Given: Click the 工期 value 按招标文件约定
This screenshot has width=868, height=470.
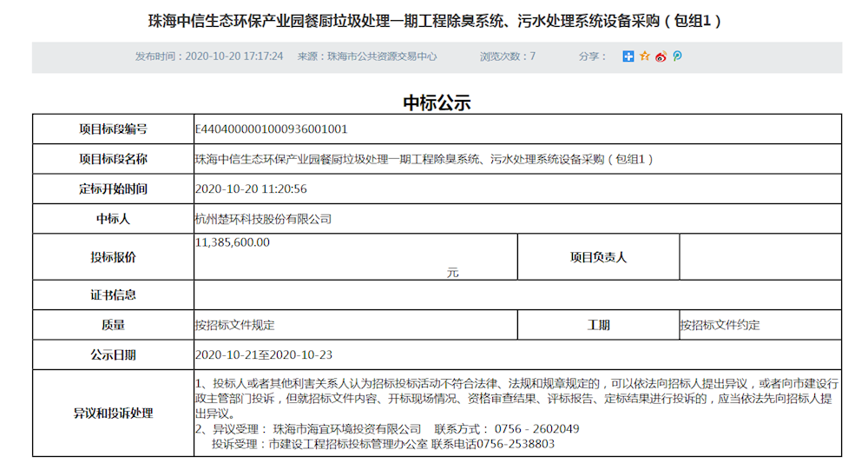Looking at the screenshot, I should [x=720, y=325].
